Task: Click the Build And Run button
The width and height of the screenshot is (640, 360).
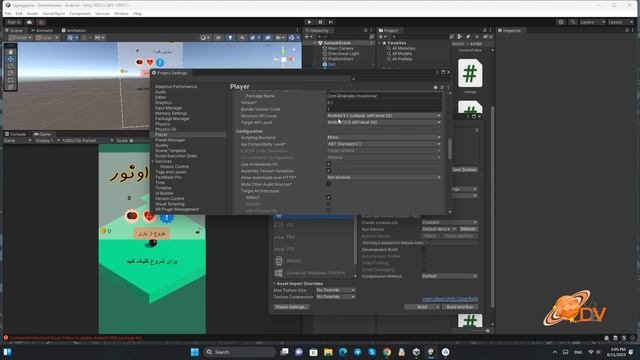Action: pyautogui.click(x=460, y=307)
